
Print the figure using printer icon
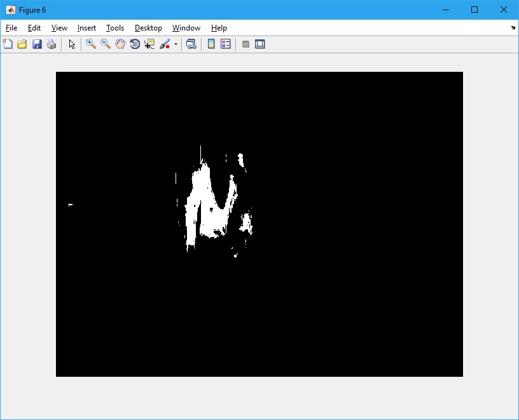click(x=52, y=44)
